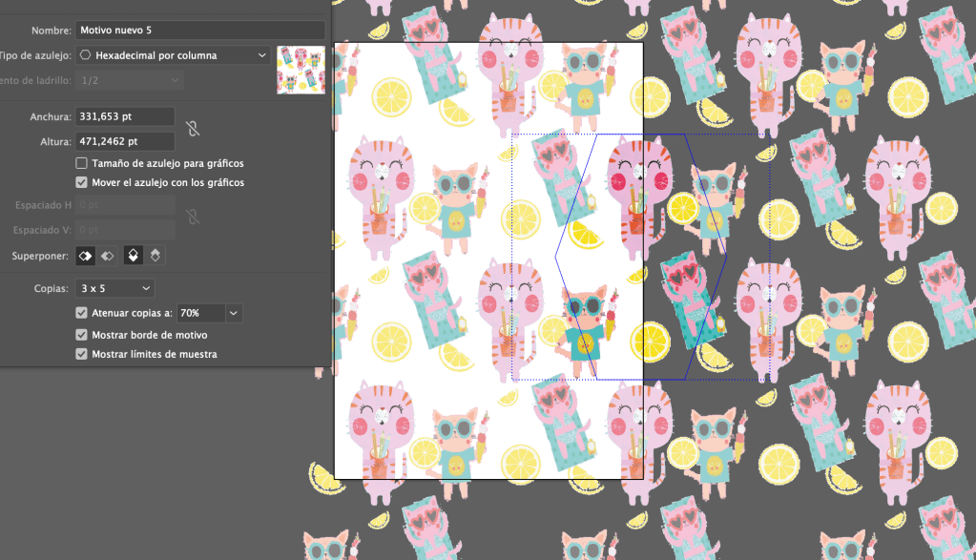
Task: Click the brick offset '1/2' dropdown
Action: tap(129, 81)
